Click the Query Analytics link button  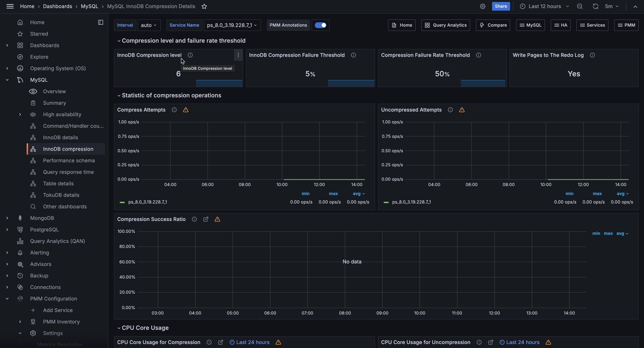(x=445, y=25)
